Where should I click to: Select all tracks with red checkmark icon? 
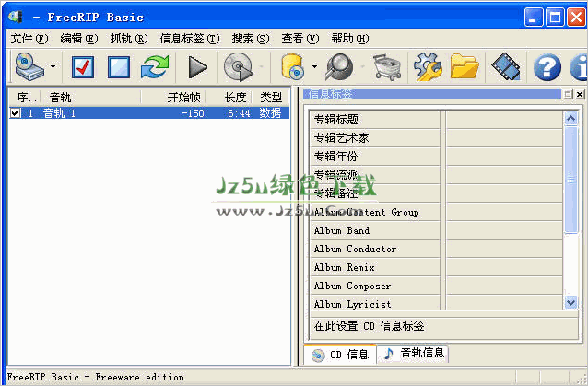pos(83,67)
